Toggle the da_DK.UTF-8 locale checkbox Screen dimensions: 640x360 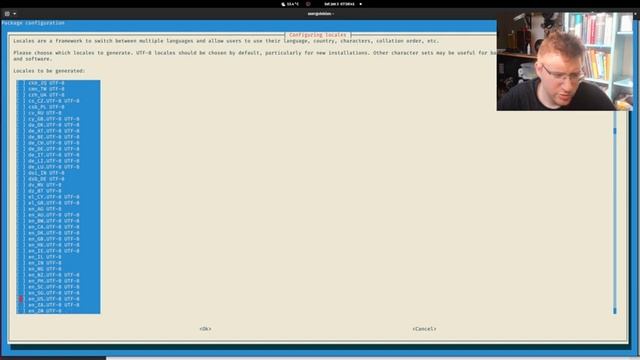tap(21, 125)
